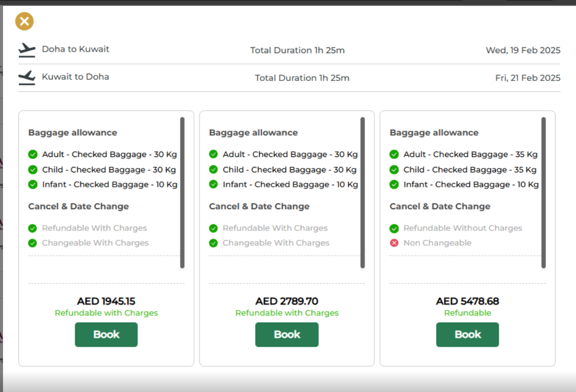Click check icon for Child 35 Kg baggage
Image resolution: width=576 pixels, height=392 pixels.
coord(394,170)
